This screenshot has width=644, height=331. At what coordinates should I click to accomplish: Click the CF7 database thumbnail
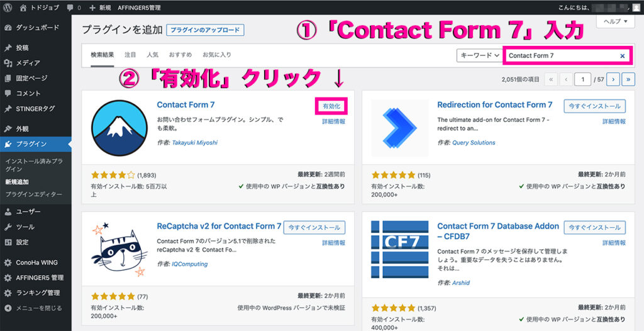pyautogui.click(x=400, y=249)
